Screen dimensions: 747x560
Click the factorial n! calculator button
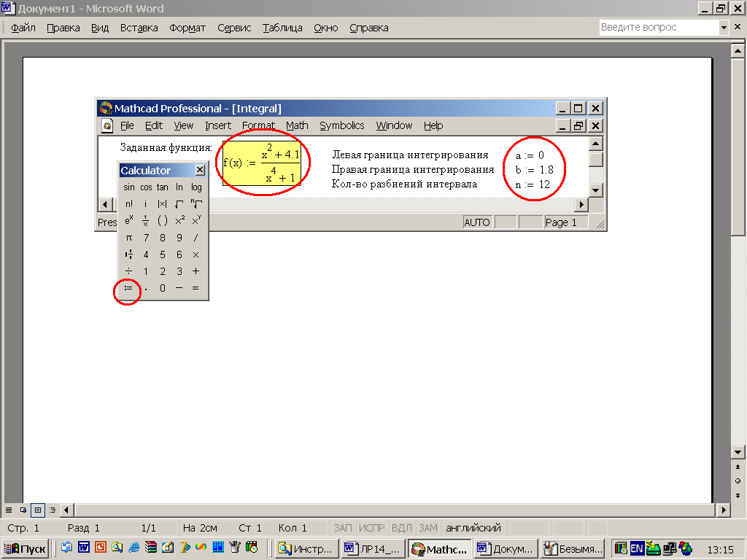tap(129, 204)
